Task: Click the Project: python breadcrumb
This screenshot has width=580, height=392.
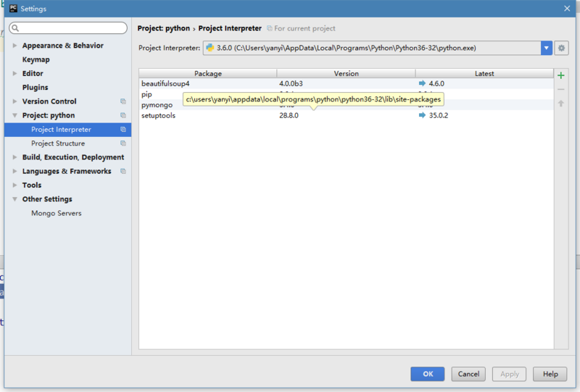Action: (x=164, y=28)
